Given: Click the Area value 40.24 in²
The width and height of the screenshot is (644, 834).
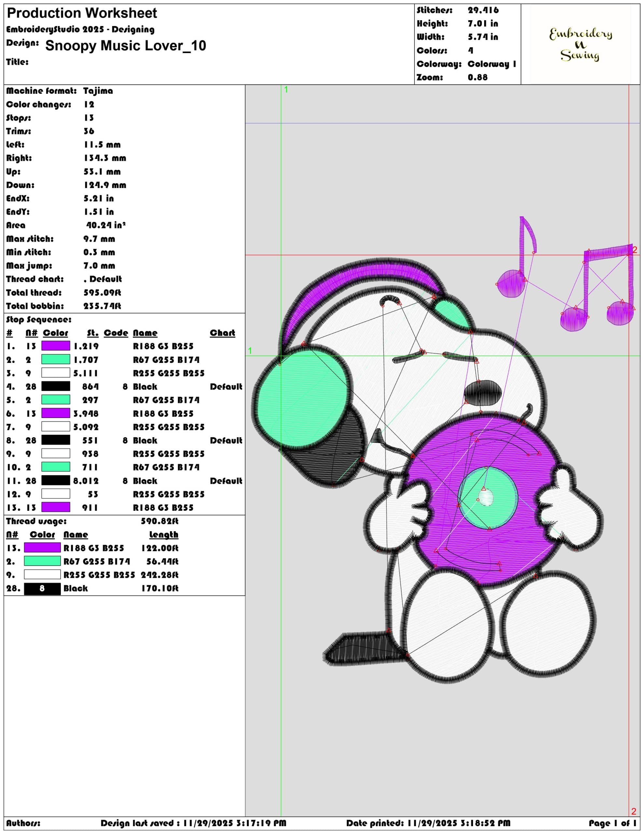Looking at the screenshot, I should pos(106,225).
